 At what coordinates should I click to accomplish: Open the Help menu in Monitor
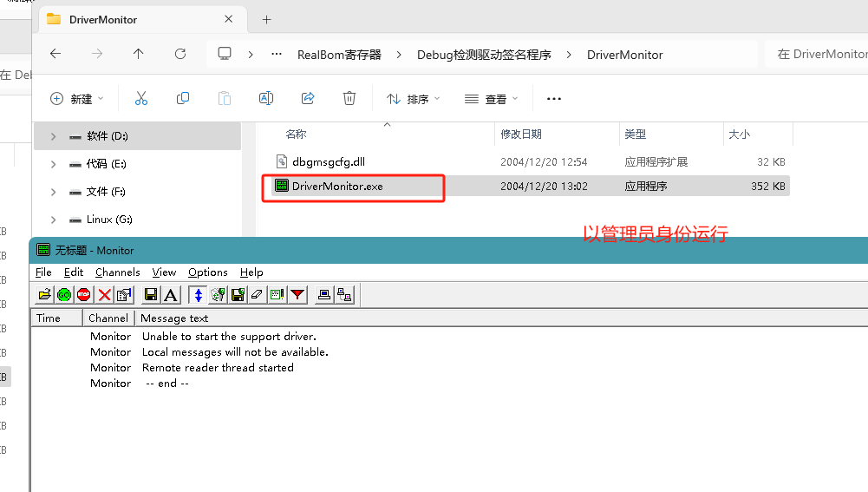click(251, 272)
